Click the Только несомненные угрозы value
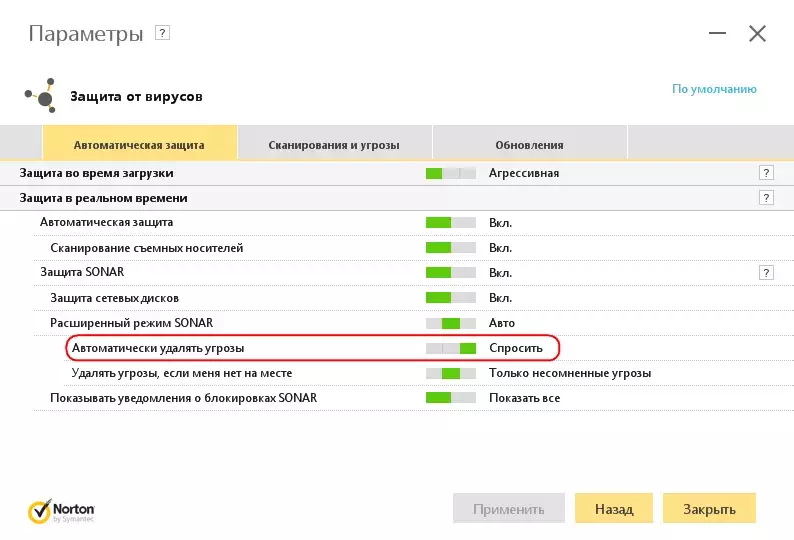This screenshot has width=794, height=540. [570, 373]
